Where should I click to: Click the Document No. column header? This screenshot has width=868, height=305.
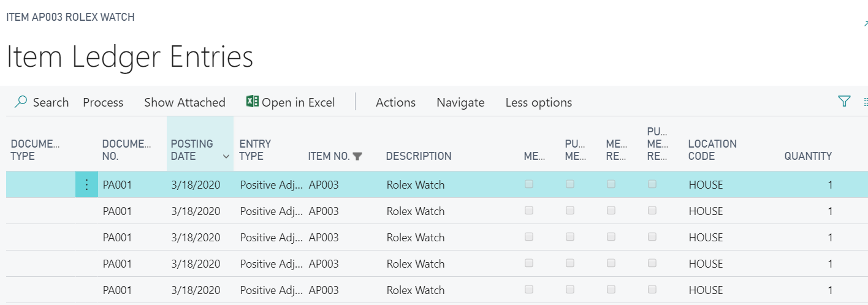pyautogui.click(x=127, y=150)
